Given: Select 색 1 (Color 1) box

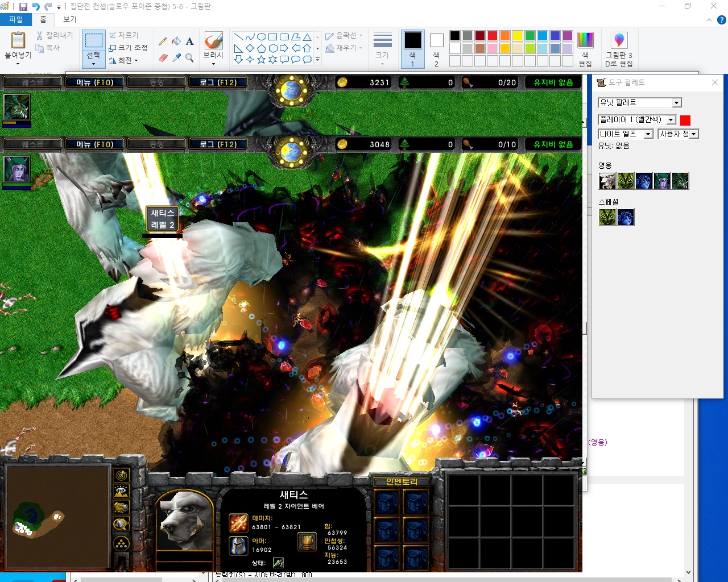Looking at the screenshot, I should tap(412, 49).
